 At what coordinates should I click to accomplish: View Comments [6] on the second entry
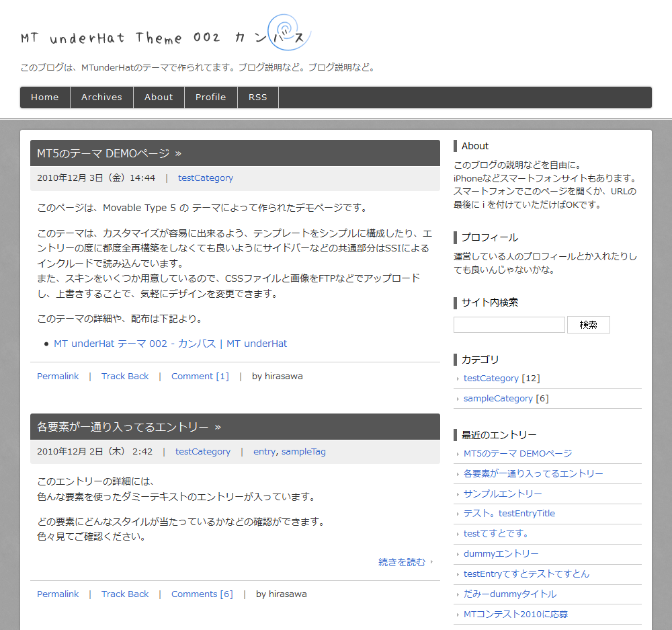(202, 594)
